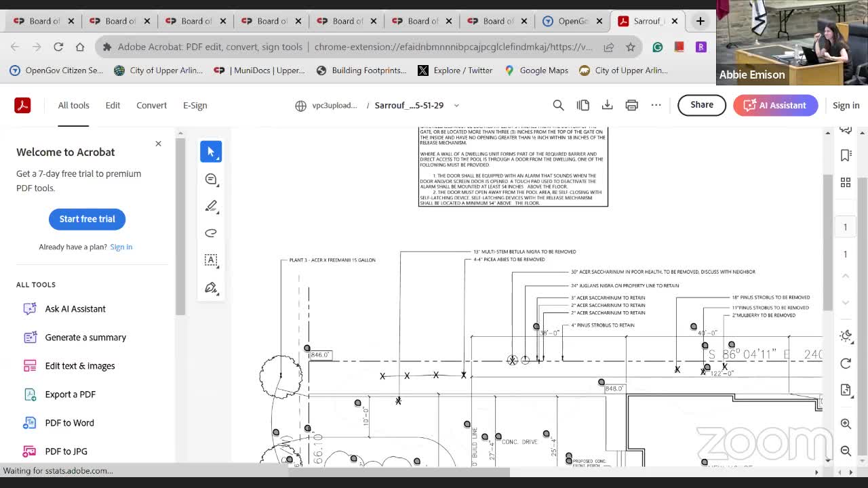Expand the Sarrouf file name dropdown
Viewport: 868px width, 488px height.
456,106
